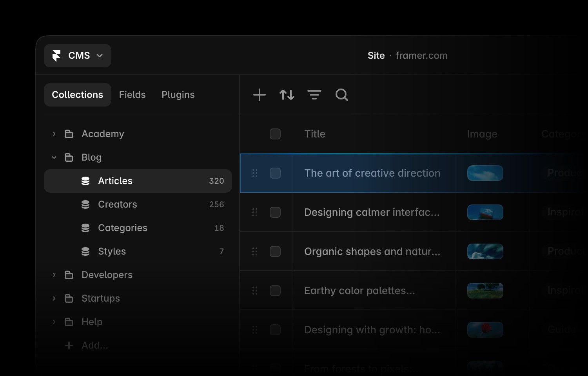The height and width of the screenshot is (376, 588).
Task: Click the Image column header
Action: 482,134
